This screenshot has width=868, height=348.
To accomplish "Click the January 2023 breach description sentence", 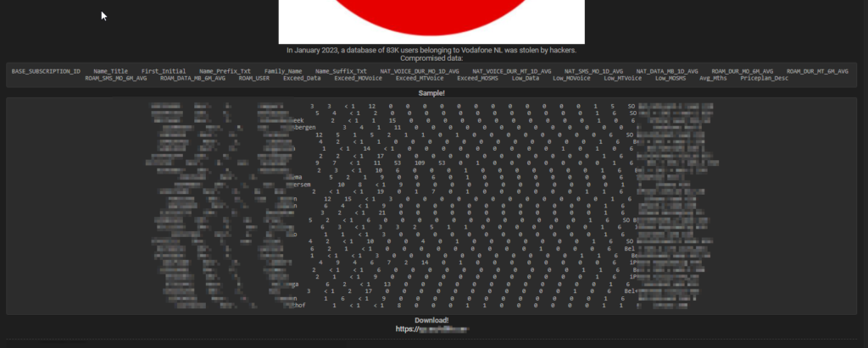I will 431,51.
